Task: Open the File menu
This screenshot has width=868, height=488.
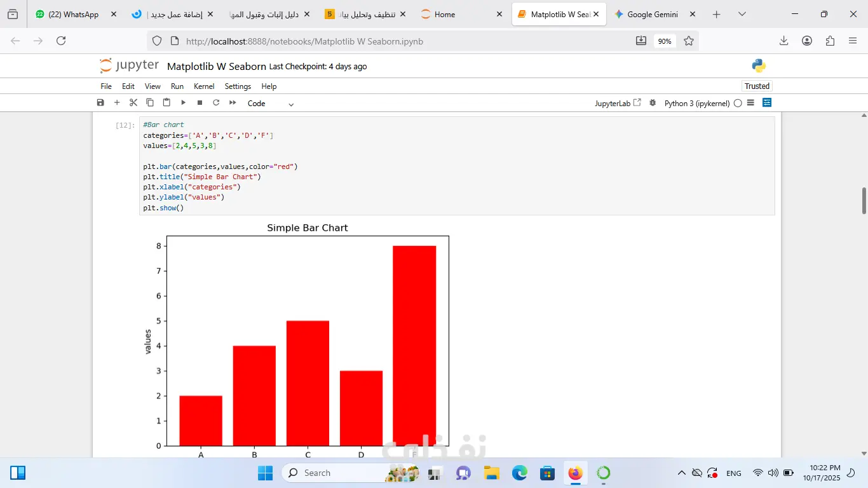Action: pyautogui.click(x=106, y=86)
